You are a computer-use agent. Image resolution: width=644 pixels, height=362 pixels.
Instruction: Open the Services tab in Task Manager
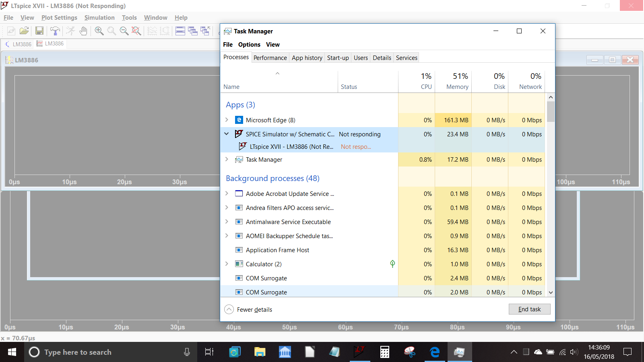pos(407,58)
